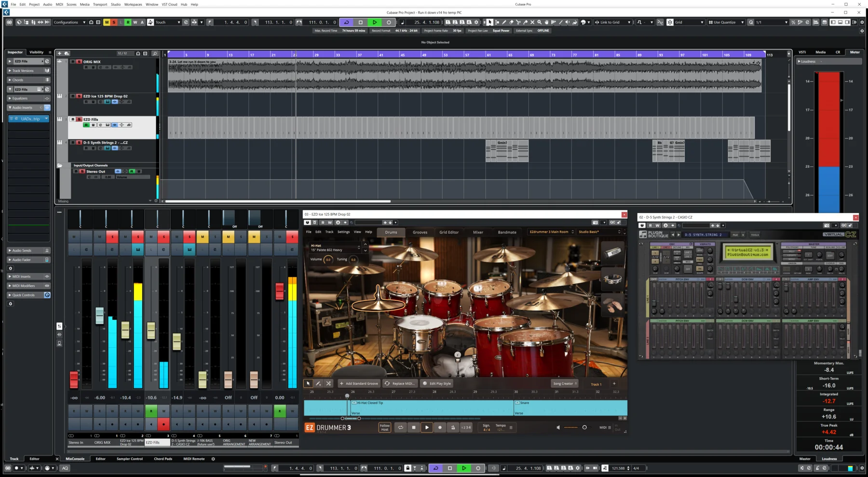Click the red Stereo Out fader handle
This screenshot has width=868, height=477.
coord(279,291)
